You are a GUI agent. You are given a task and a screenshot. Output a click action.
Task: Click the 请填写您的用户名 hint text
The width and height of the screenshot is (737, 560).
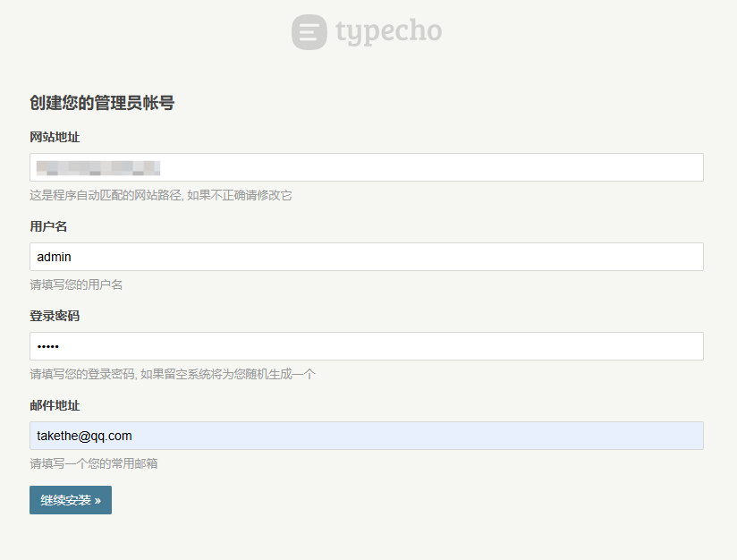point(76,284)
